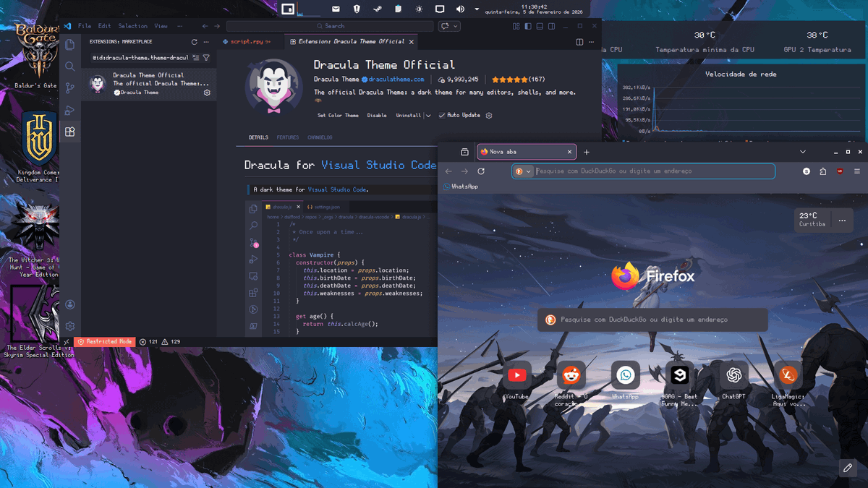868x488 pixels.
Task: Open the VS Code Edit menu
Action: coord(105,26)
